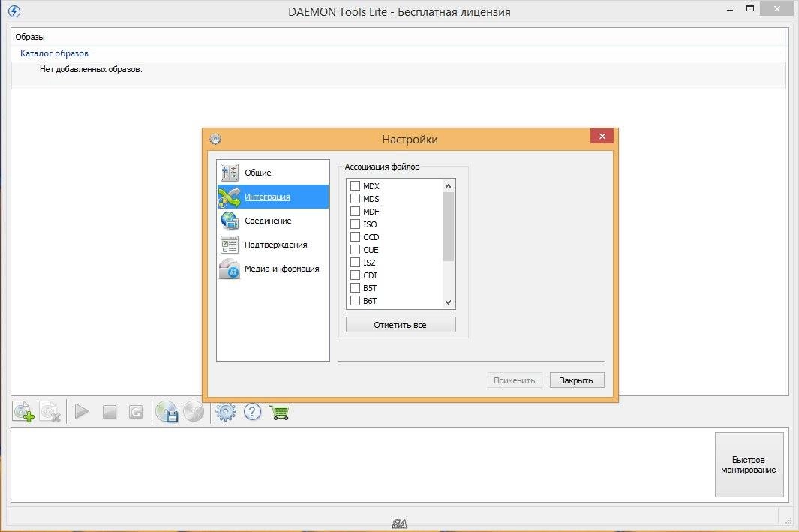
Task: Click the file association list scrollbar thumb
Action: (448, 227)
